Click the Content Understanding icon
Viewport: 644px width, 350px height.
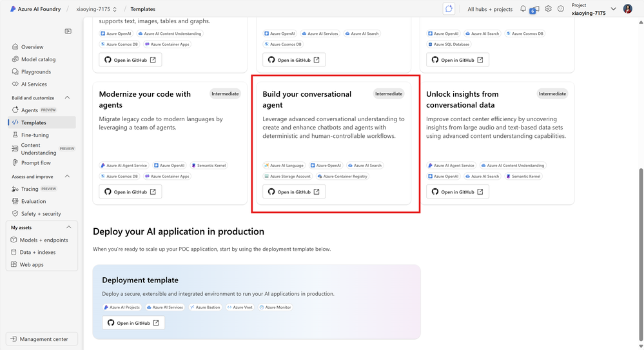[x=15, y=148]
